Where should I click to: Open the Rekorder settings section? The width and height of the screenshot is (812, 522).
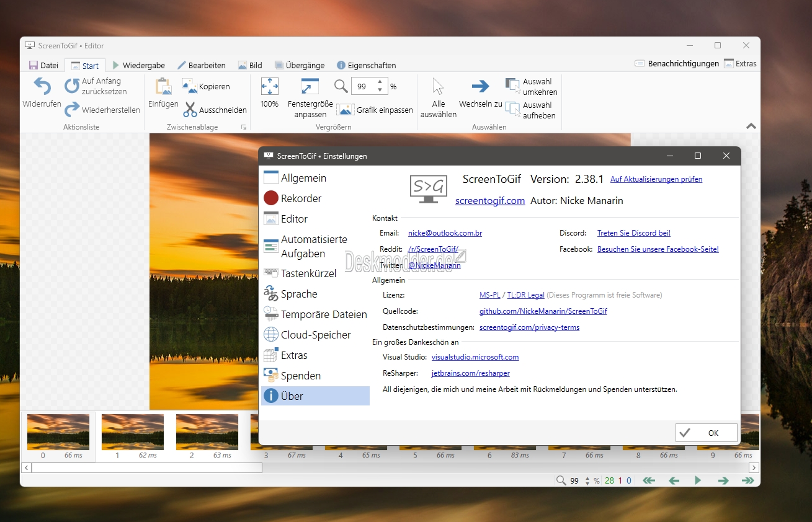pos(315,198)
